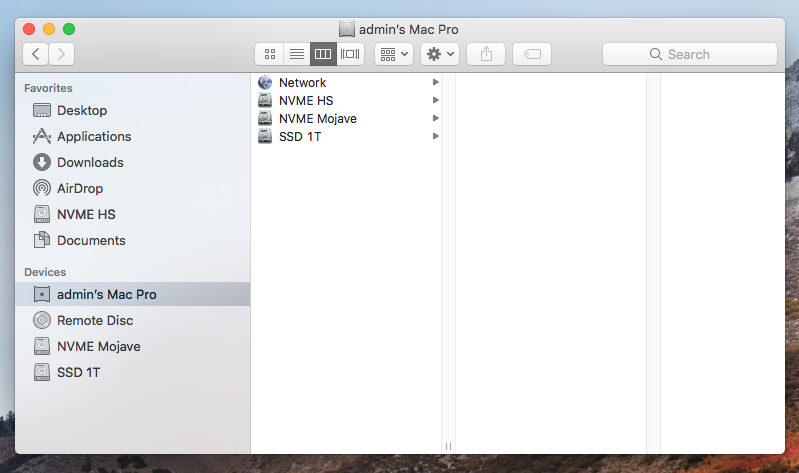Image resolution: width=799 pixels, height=473 pixels.
Task: Open Desktop in the sidebar
Action: [x=132, y=111]
